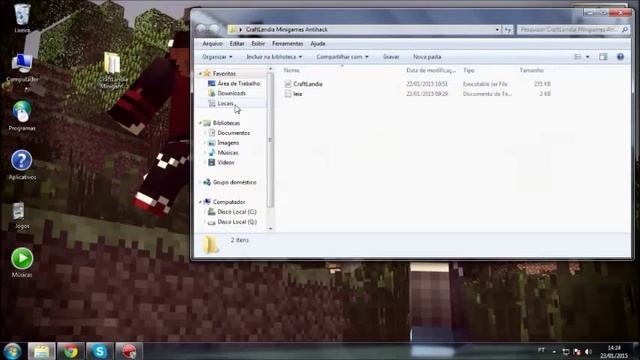Collapse the Favoritos group

tap(200, 73)
